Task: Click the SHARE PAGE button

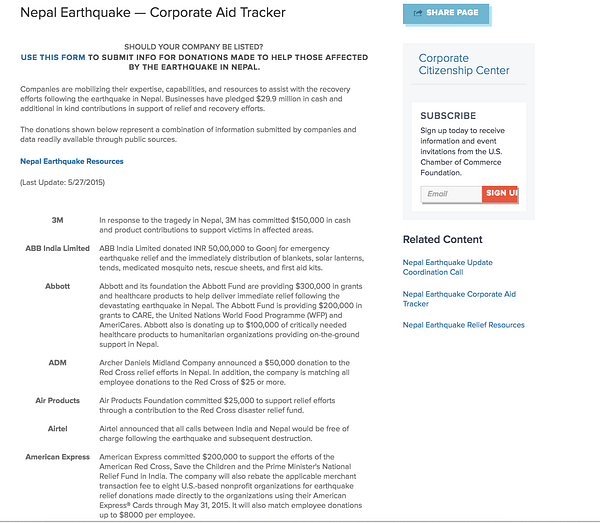Action: point(446,14)
